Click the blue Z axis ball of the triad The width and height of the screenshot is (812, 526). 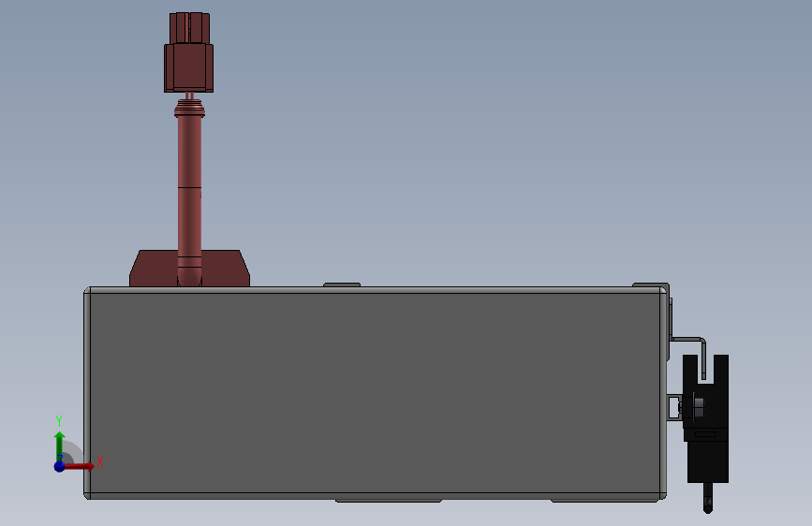point(60,466)
